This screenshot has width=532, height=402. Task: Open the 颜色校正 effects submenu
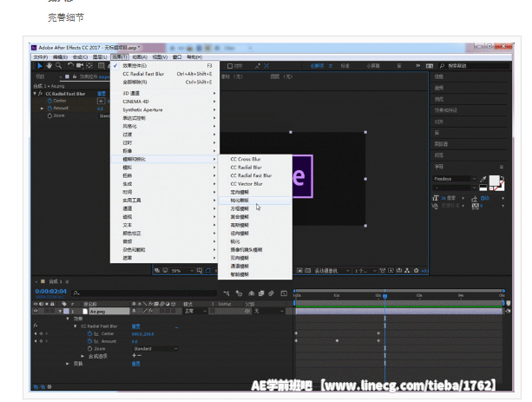tap(165, 234)
